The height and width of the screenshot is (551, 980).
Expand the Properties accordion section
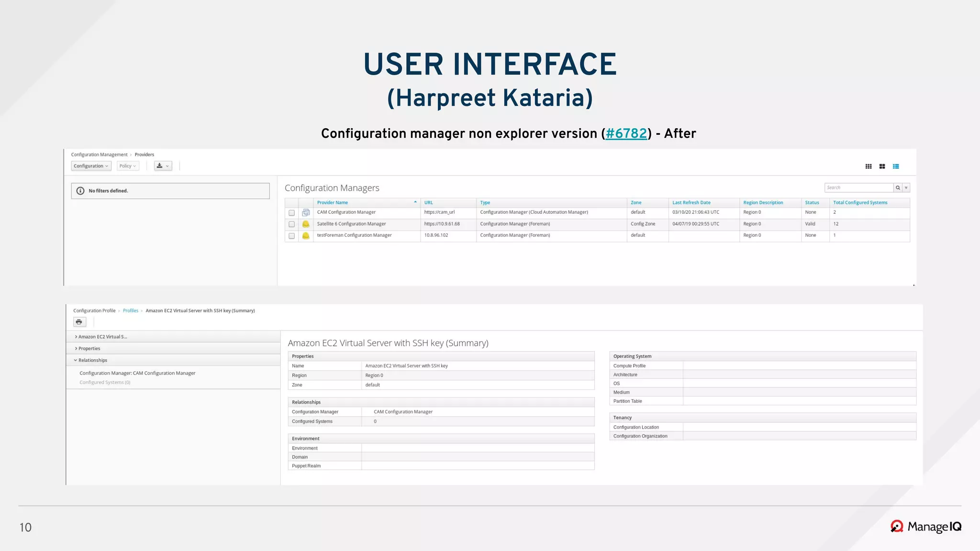click(173, 349)
